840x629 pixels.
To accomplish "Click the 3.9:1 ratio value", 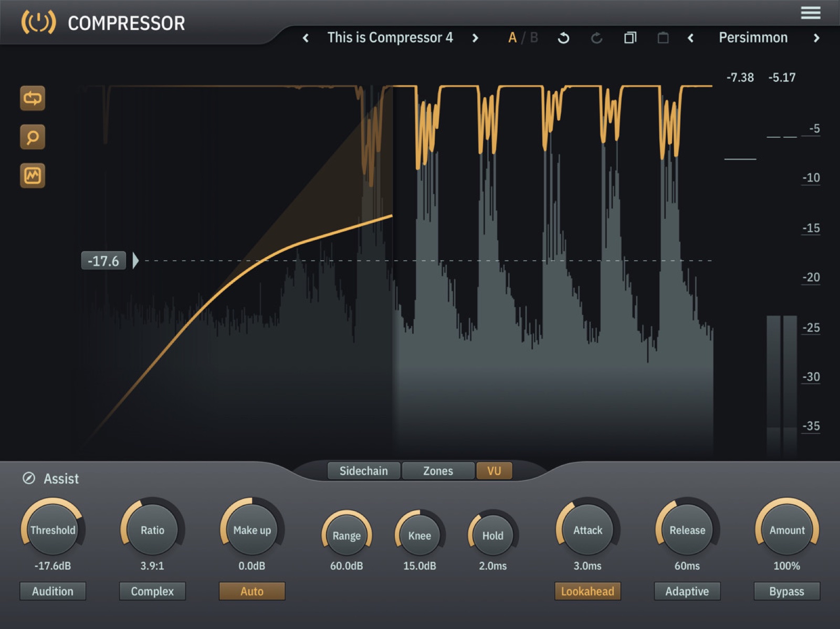I will [152, 566].
